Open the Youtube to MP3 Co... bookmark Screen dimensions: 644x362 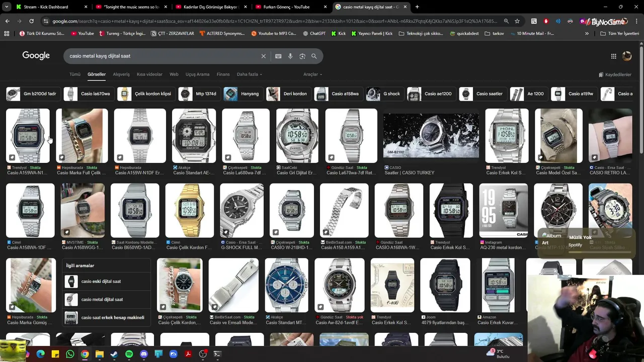274,33
